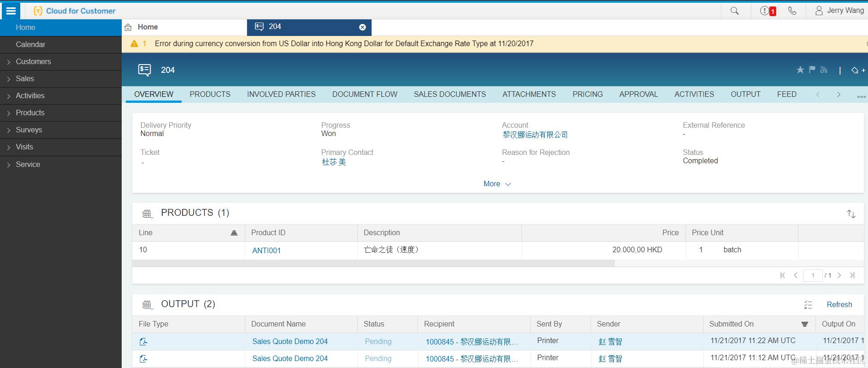
Task: Open account 黎汉娜运动有限公司 link
Action: [535, 135]
